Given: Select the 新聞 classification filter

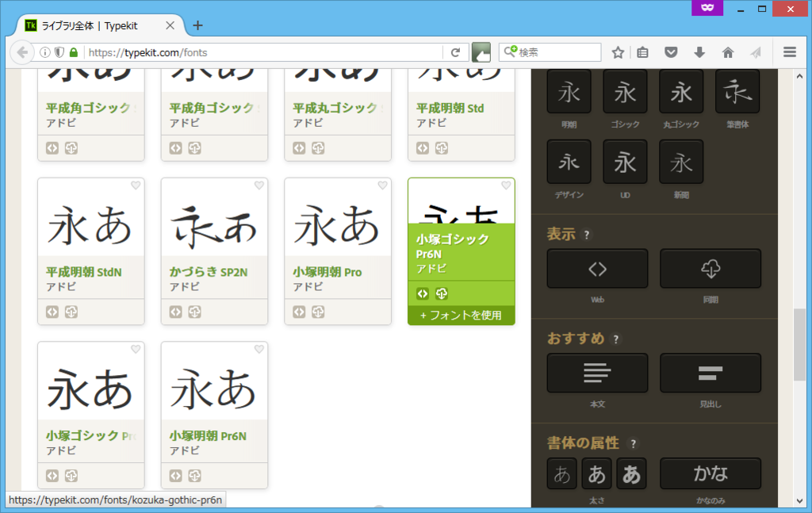Looking at the screenshot, I should click(x=681, y=162).
